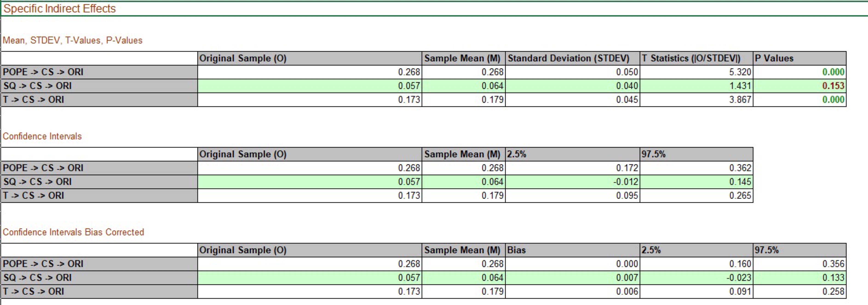Viewport: 868px width, 305px height.
Task: Click T statistic value 5.320
Action: (x=740, y=72)
